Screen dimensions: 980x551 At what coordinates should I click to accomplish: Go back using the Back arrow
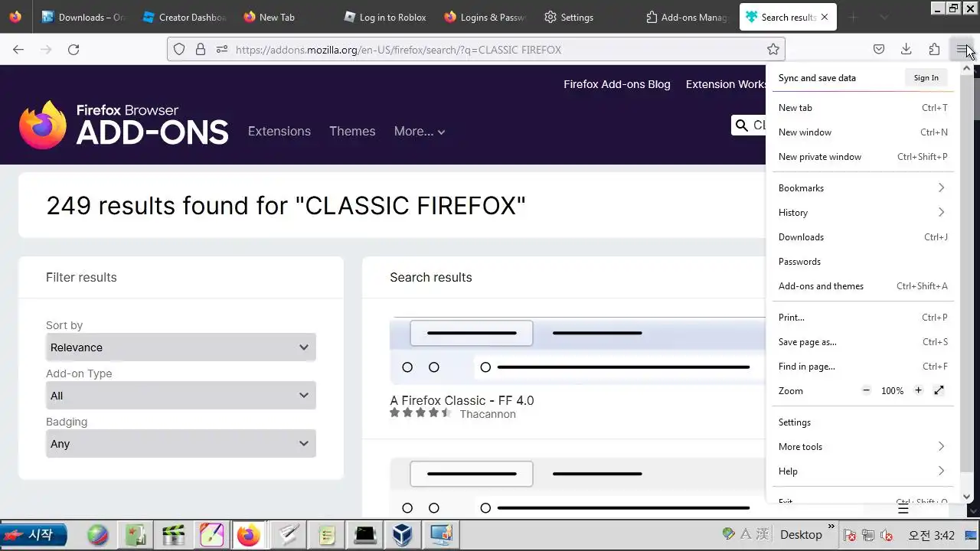click(x=18, y=49)
